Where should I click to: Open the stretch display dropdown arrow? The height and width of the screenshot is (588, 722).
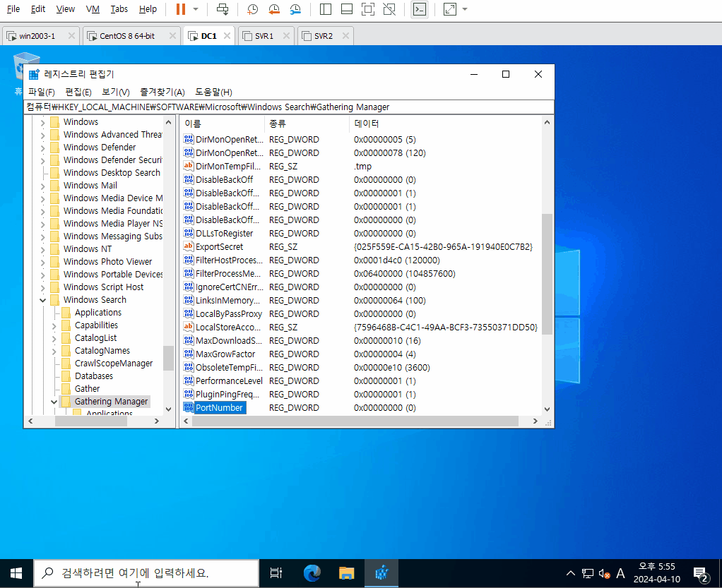(x=465, y=9)
